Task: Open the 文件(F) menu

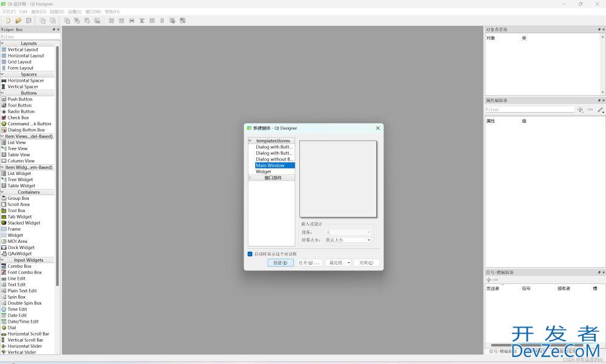Action: (x=8, y=12)
